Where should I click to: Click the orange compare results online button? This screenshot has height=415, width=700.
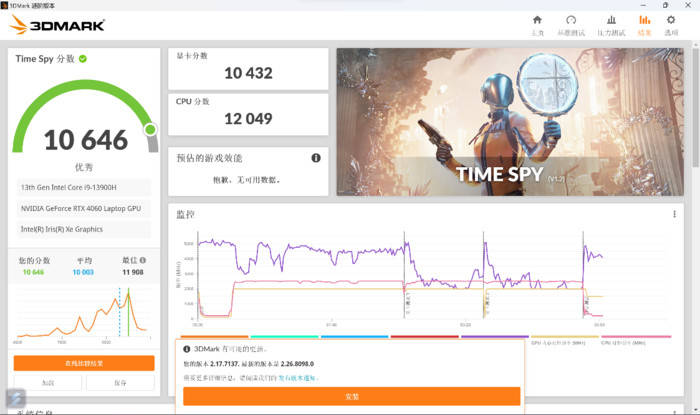pyautogui.click(x=84, y=363)
